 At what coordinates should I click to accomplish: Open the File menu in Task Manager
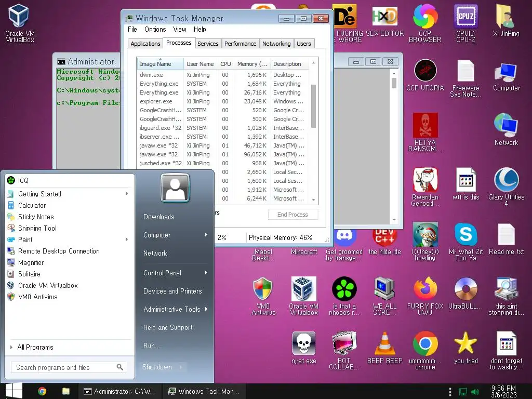132,29
